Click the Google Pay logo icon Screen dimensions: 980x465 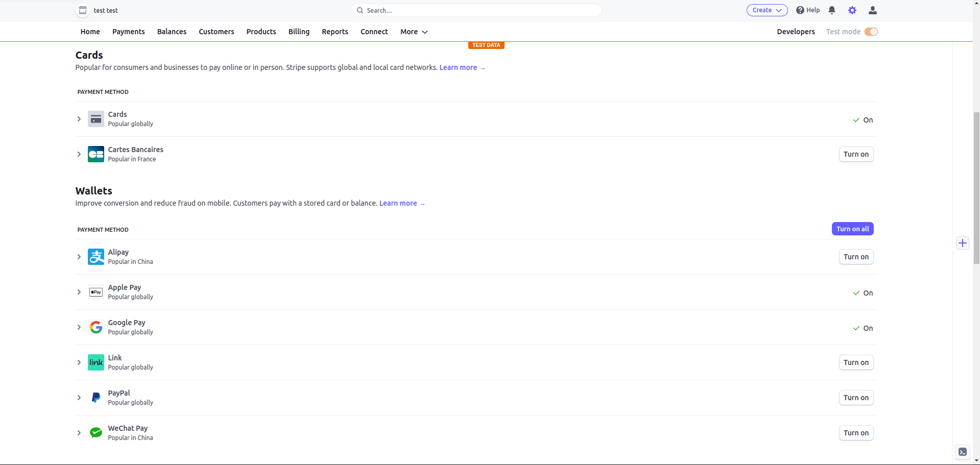[x=96, y=327]
